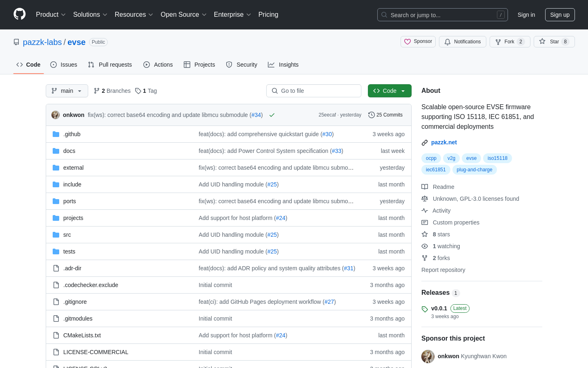This screenshot has height=368, width=588.
Task: Select the iso15118 topic tag
Action: [x=497, y=158]
